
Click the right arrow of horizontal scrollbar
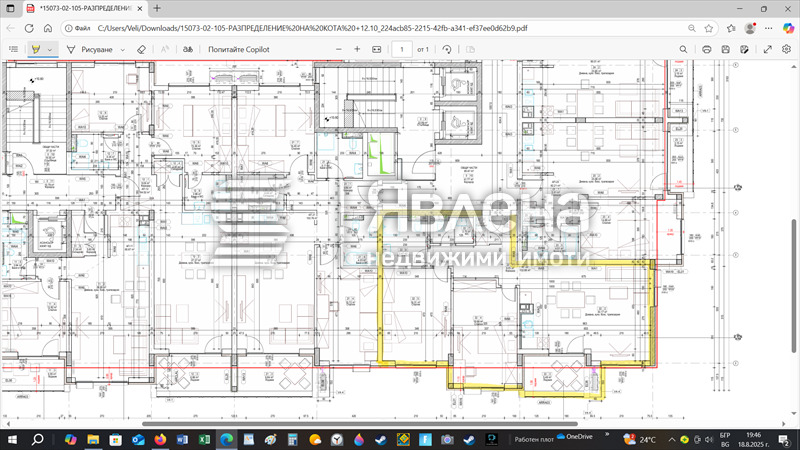pos(784,423)
